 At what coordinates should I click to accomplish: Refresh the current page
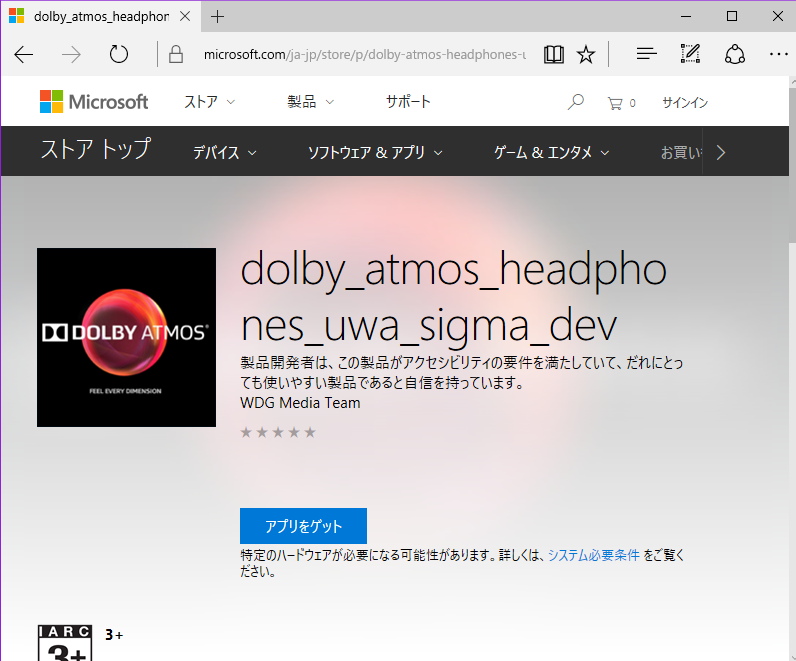point(119,54)
